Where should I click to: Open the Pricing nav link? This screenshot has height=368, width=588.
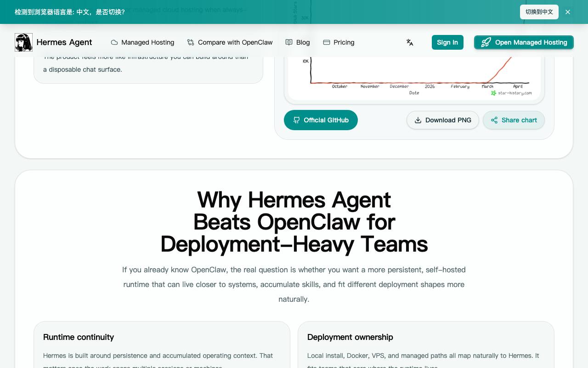[x=339, y=42]
